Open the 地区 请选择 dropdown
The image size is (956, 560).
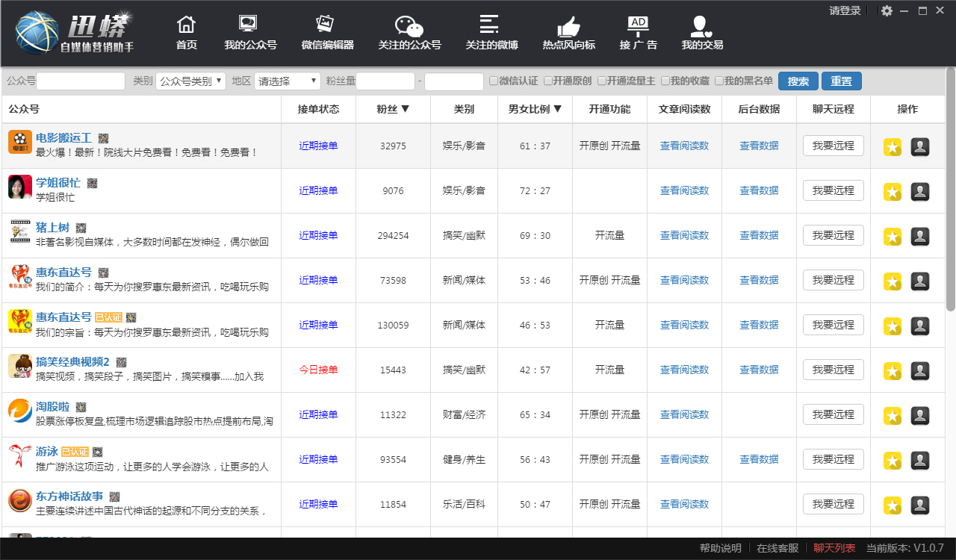[288, 81]
